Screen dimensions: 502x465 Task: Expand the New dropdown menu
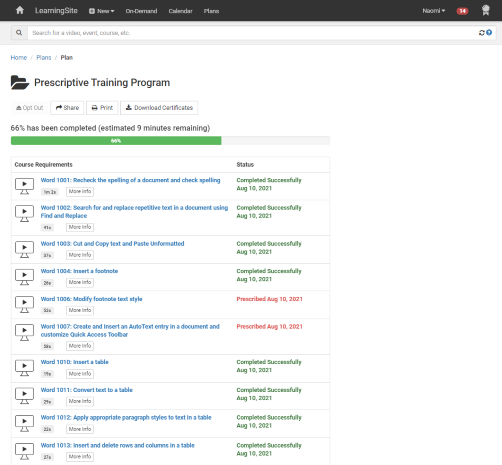(x=101, y=11)
